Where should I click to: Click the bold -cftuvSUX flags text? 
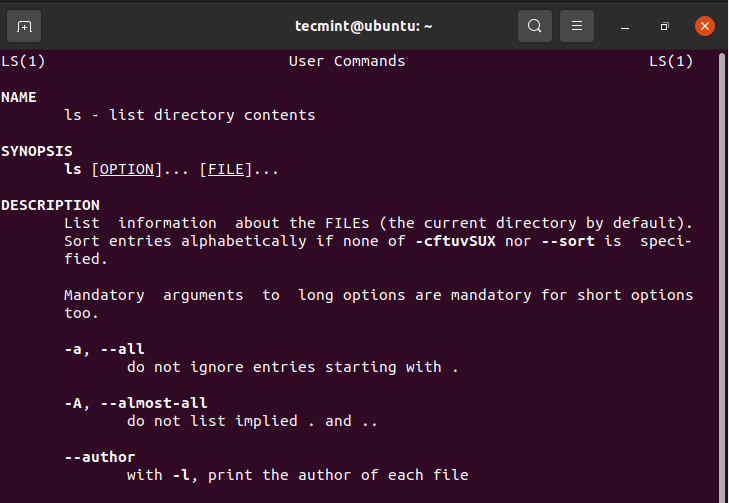(x=455, y=241)
